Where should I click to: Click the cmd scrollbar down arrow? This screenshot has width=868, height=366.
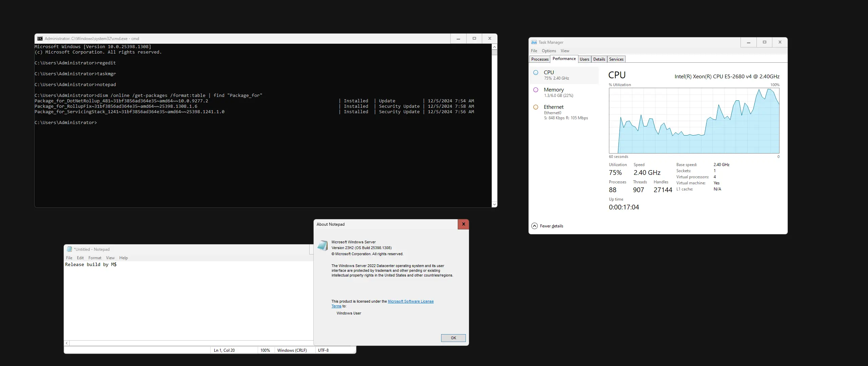coord(494,204)
